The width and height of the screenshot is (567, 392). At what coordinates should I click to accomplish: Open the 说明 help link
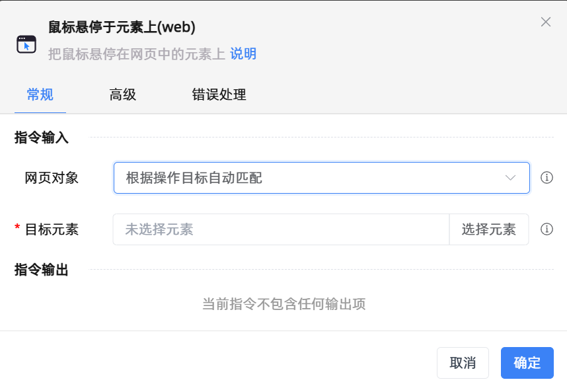(x=243, y=54)
